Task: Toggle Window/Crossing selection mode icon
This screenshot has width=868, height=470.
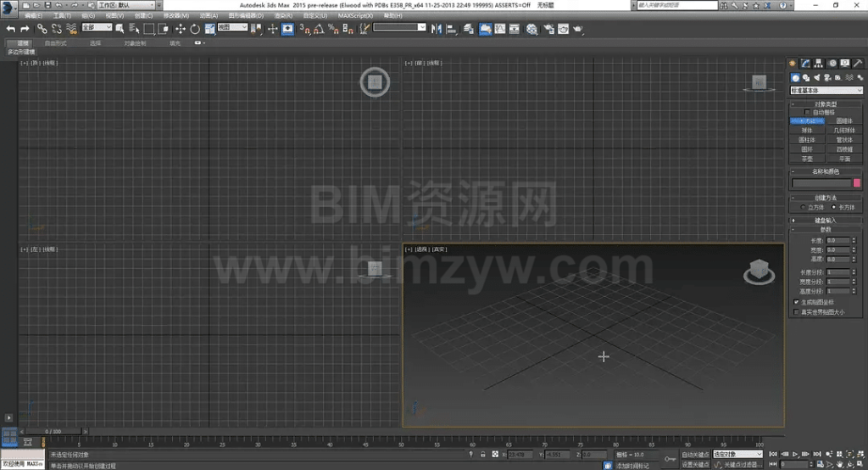Action: pyautogui.click(x=164, y=29)
